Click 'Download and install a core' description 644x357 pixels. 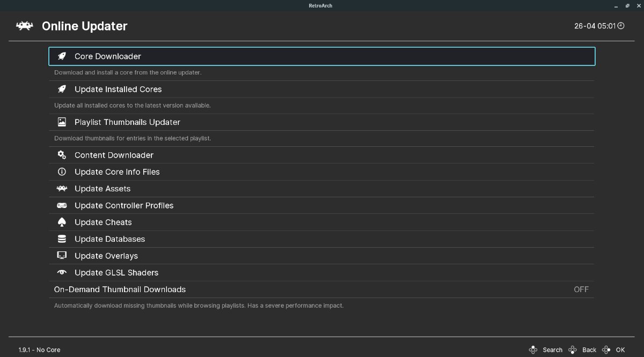(128, 72)
